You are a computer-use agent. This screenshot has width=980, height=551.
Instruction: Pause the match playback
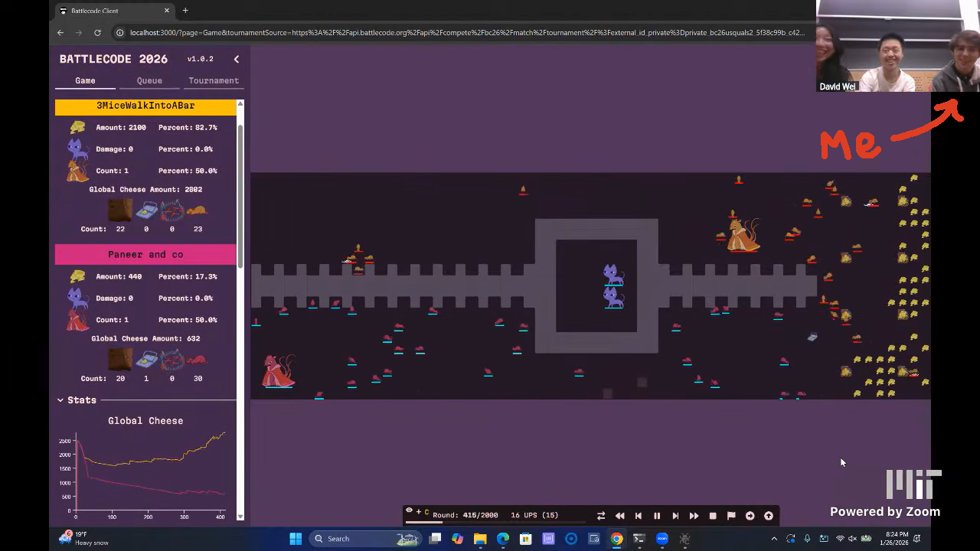point(656,516)
